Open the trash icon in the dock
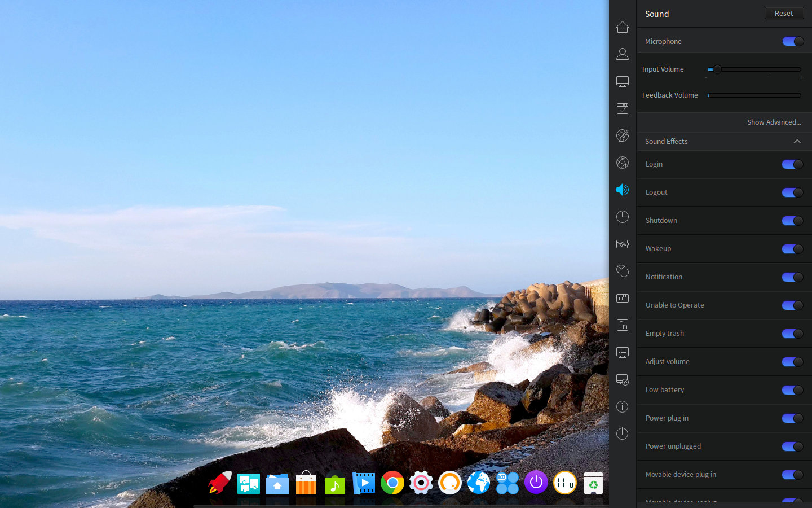Image resolution: width=812 pixels, height=508 pixels. click(x=593, y=483)
